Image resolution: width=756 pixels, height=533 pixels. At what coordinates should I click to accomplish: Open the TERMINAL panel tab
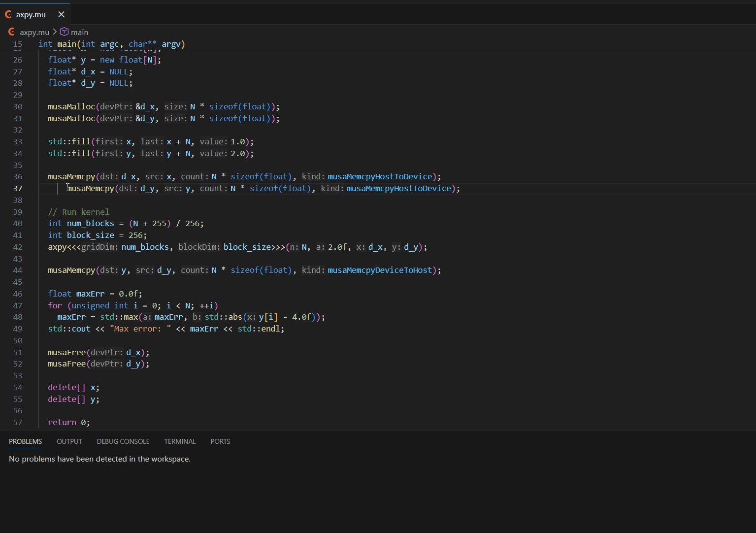pos(180,441)
